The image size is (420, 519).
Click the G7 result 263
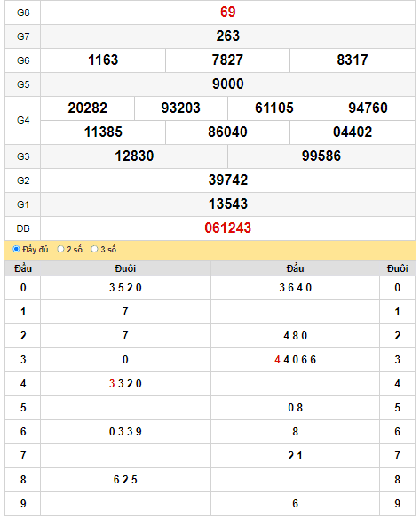tap(227, 36)
